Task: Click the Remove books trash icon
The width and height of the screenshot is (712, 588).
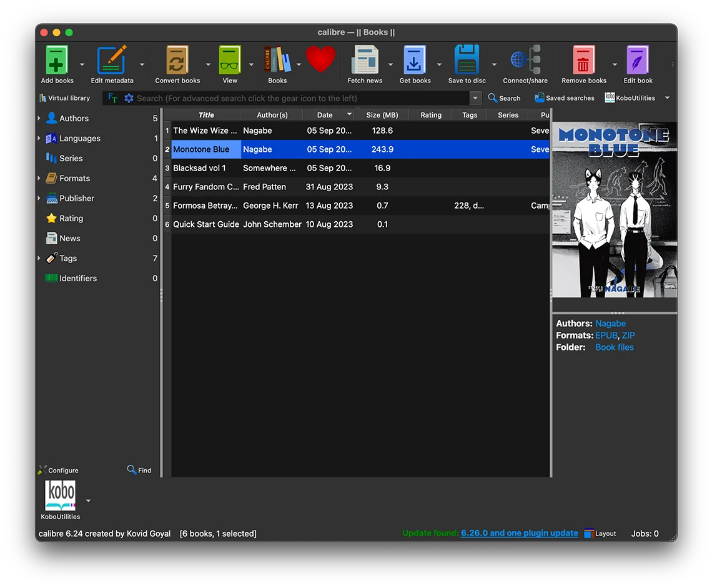Action: [583, 59]
